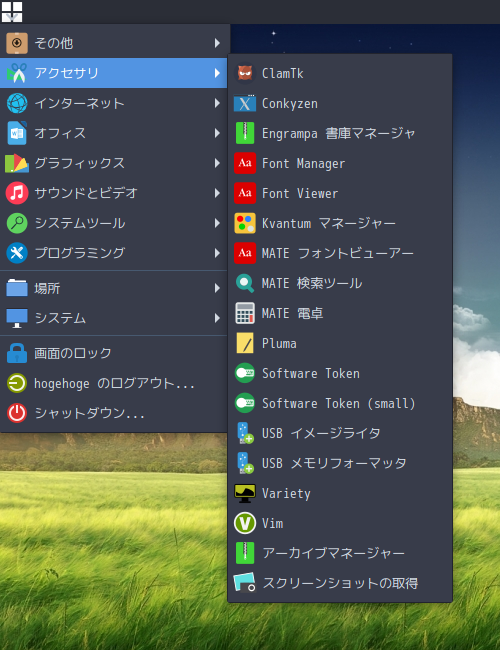Screen dimensions: 500x650
Task: Open the ClamTk antivirus icon
Action: (245, 73)
